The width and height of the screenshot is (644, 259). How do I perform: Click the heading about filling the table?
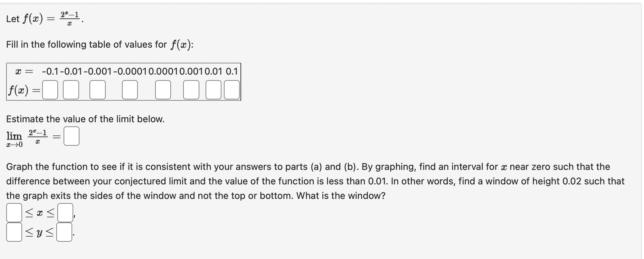[x=100, y=44]
